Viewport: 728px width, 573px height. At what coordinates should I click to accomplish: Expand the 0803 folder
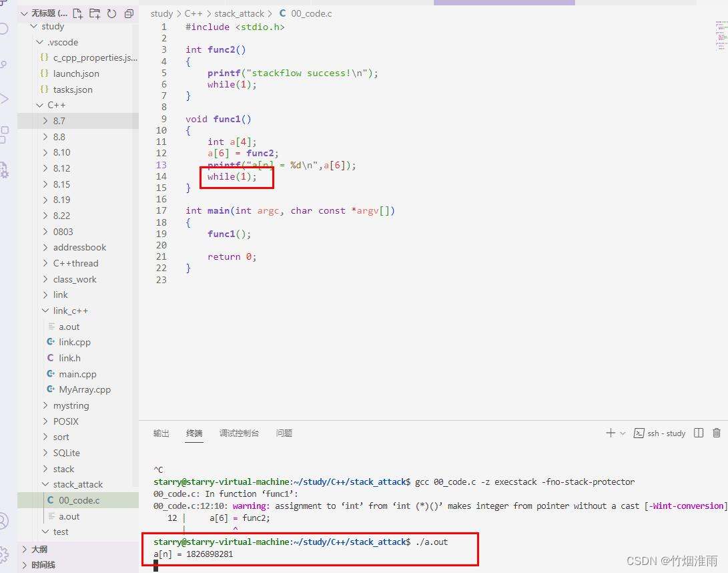click(x=78, y=232)
